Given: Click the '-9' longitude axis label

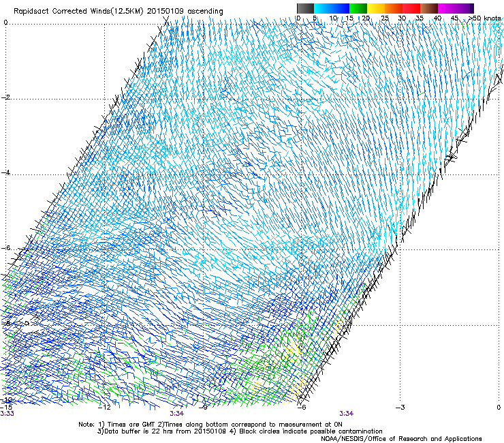Looking at the screenshot, I should (203, 408).
